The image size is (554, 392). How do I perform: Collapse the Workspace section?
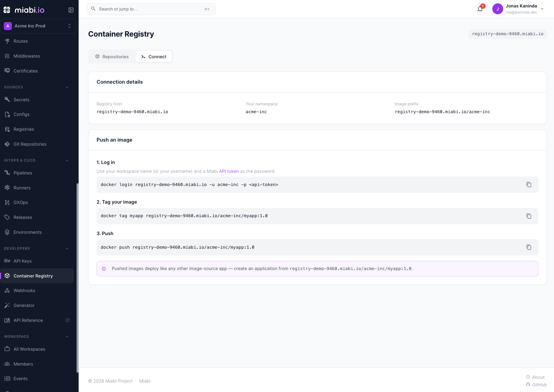click(x=67, y=337)
